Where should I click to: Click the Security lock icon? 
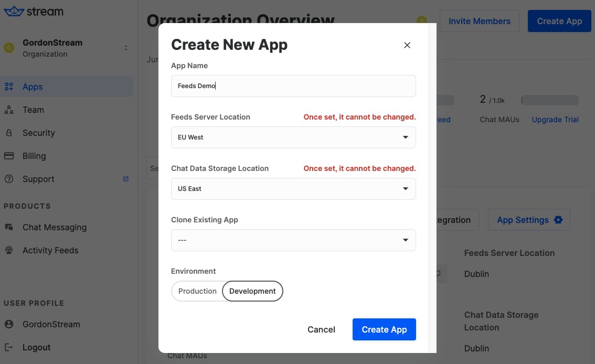(x=9, y=133)
